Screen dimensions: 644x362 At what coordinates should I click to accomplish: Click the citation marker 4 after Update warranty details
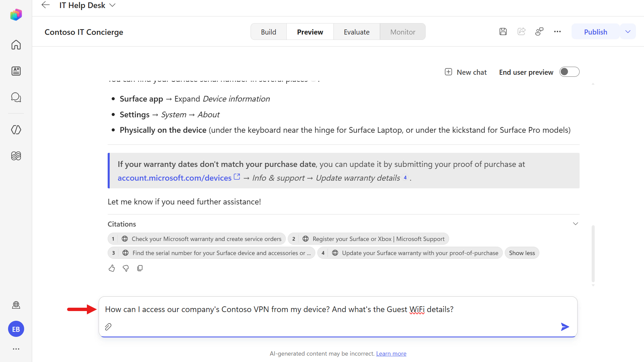(405, 178)
